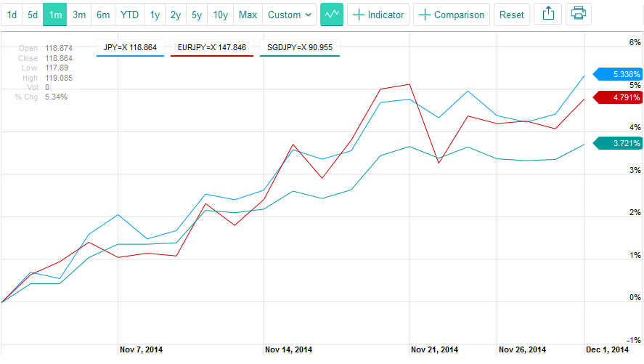
Task: Choose the 1y range
Action: 155,15
